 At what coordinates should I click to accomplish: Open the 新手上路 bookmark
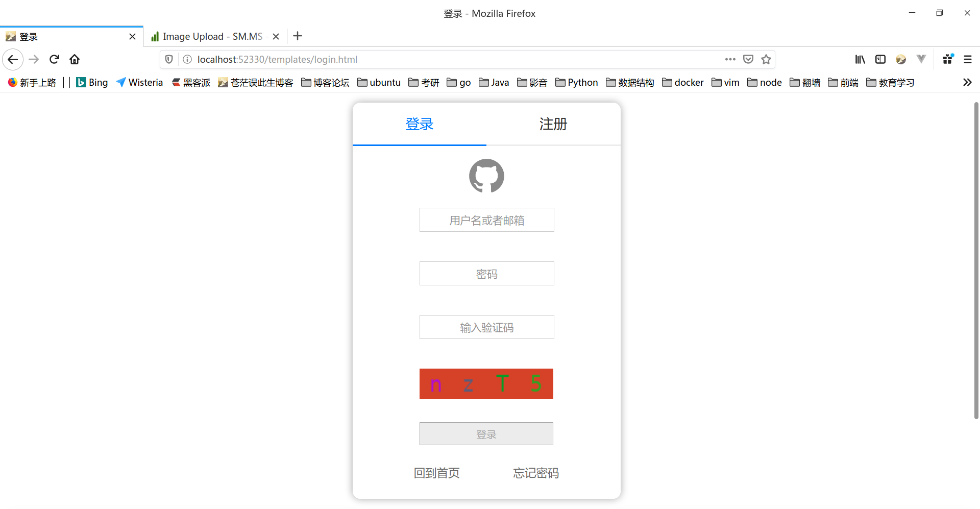pyautogui.click(x=32, y=82)
